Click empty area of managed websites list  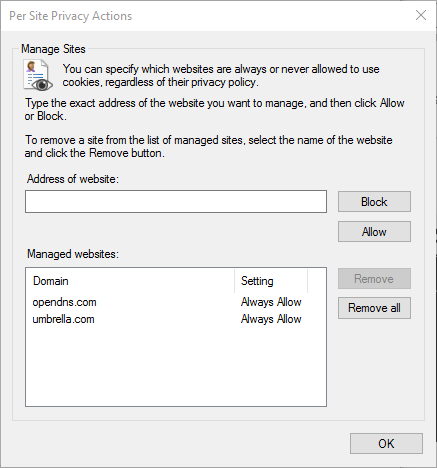[176, 367]
